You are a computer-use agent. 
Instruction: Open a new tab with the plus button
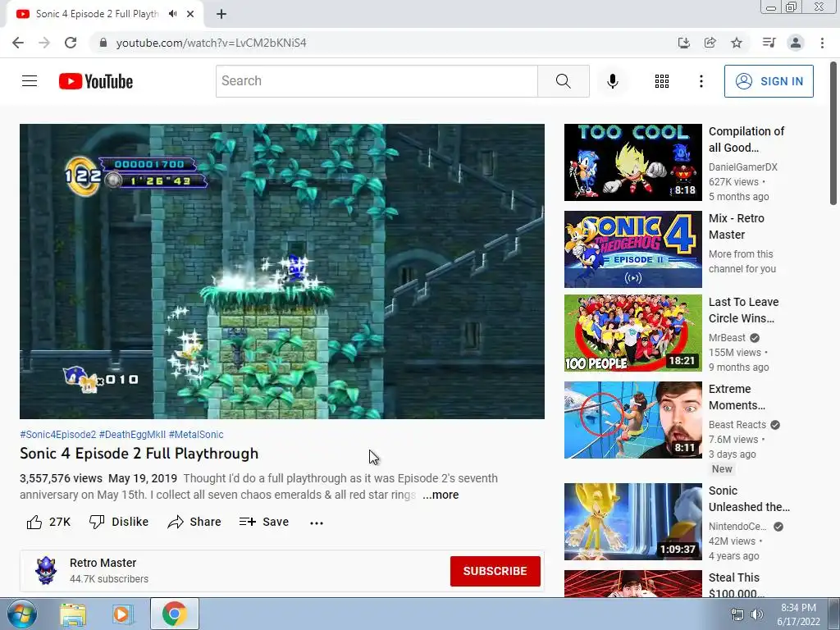tap(221, 14)
